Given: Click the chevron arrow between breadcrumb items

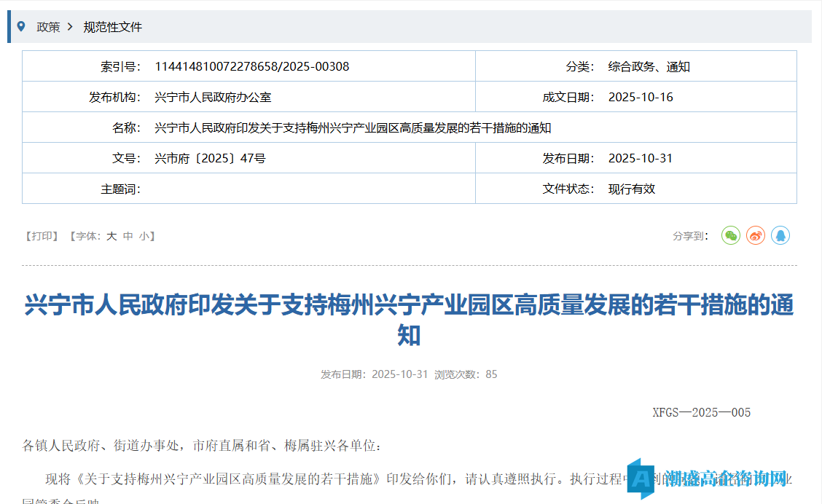Looking at the screenshot, I should (x=71, y=26).
